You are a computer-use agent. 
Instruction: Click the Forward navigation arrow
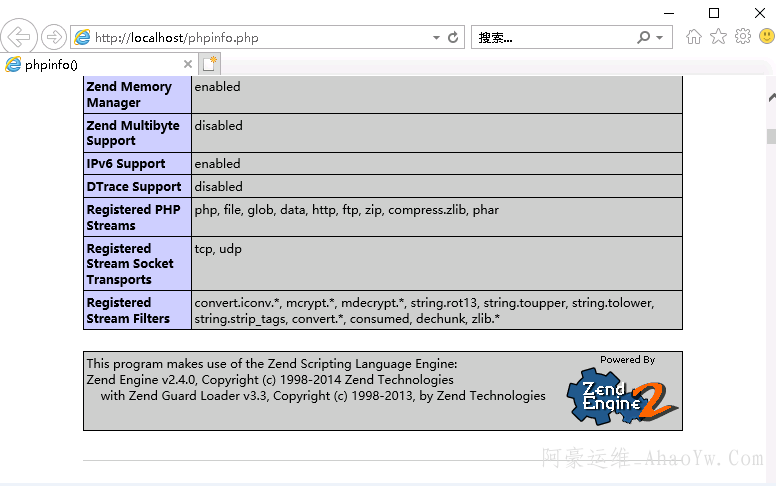pyautogui.click(x=53, y=37)
